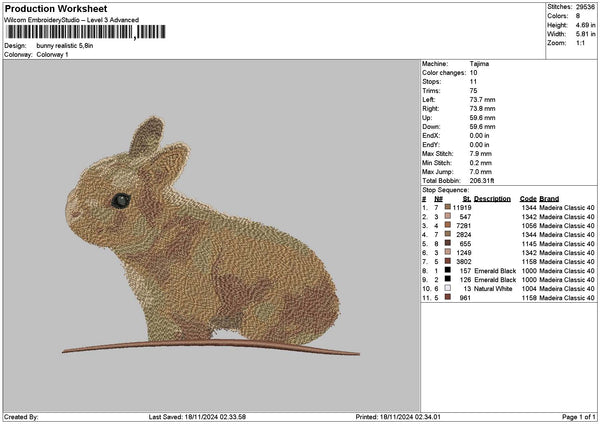Viewport: 600px width, 424px height.
Task: Click the barcode under the worksheet title
Action: point(85,33)
